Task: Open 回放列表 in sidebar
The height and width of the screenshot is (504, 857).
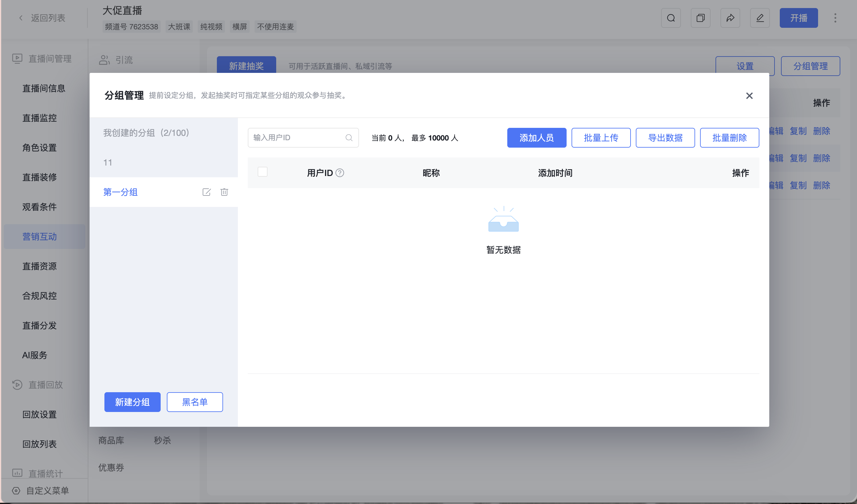Action: coord(40,444)
